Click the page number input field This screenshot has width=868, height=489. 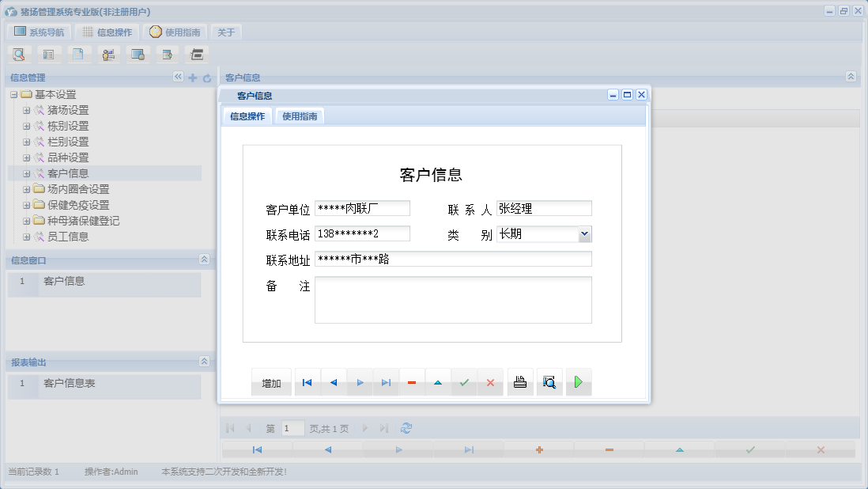click(292, 427)
